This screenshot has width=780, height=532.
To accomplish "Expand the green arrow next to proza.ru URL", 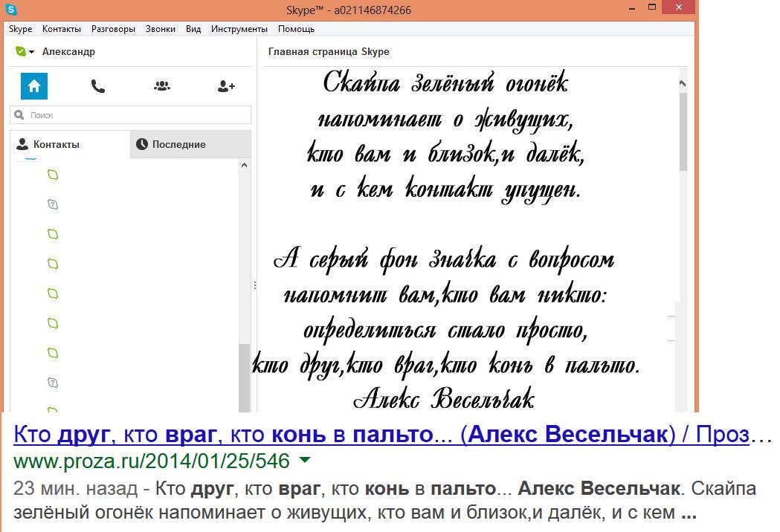I will (303, 461).
